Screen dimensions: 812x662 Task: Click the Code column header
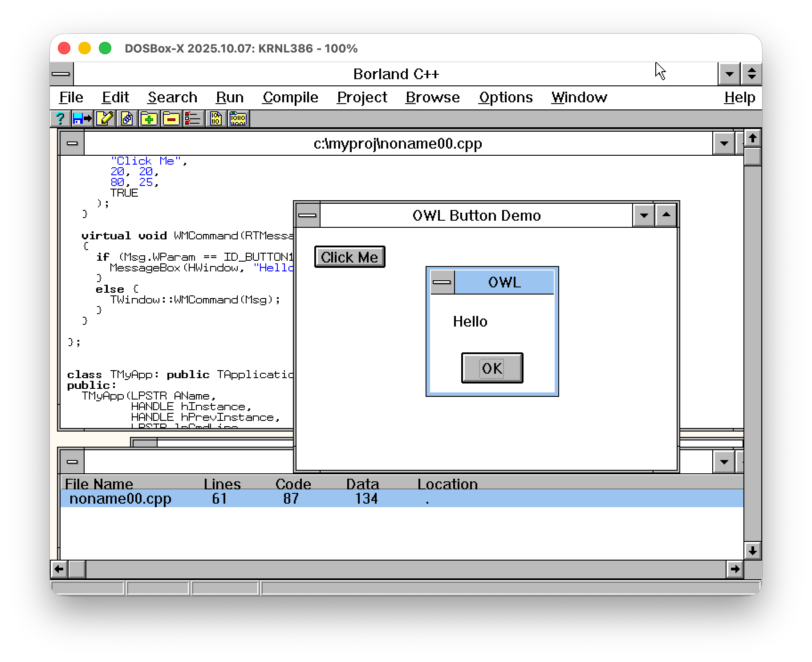[293, 483]
